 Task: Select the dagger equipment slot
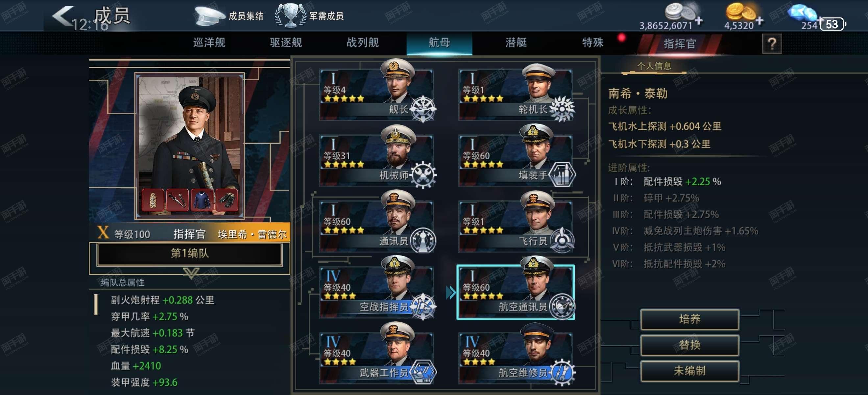pos(178,200)
